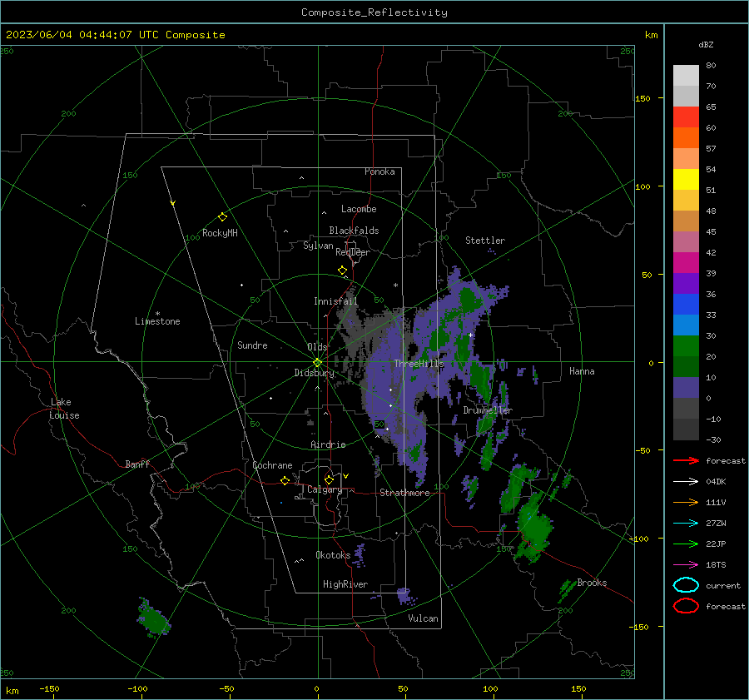
Task: Click the Composite_Reflectivity title
Action: 374,12
